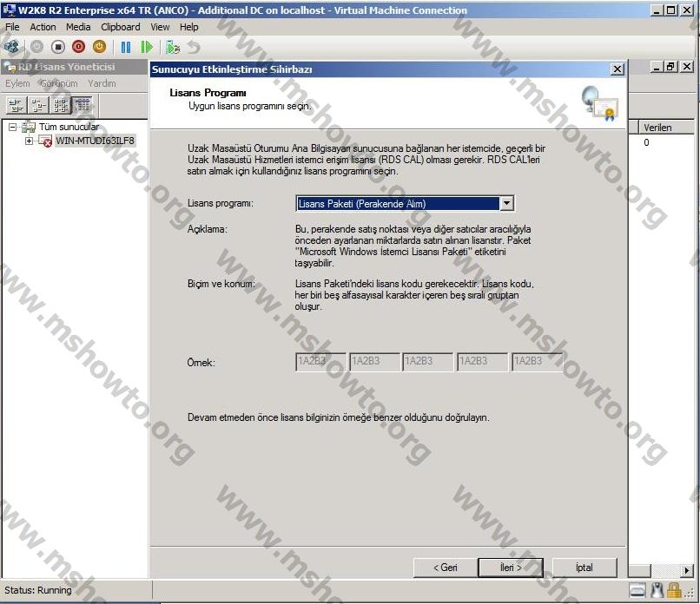
Task: Collapse the Tüm sunucular tree node
Action: tap(12, 127)
